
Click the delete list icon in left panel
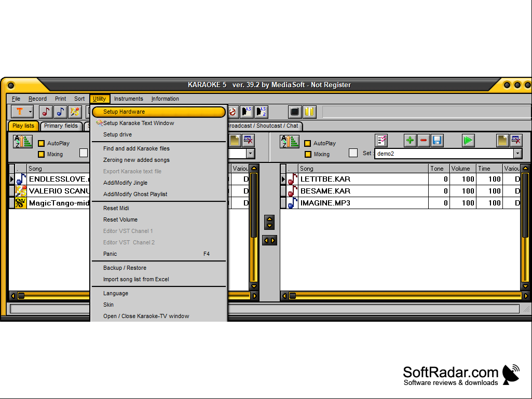point(248,141)
